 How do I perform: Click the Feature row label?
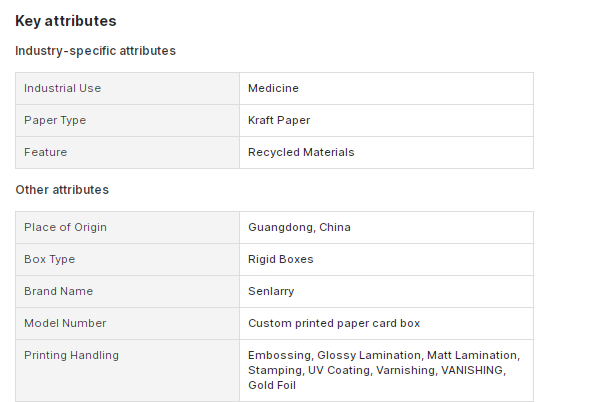coord(46,152)
